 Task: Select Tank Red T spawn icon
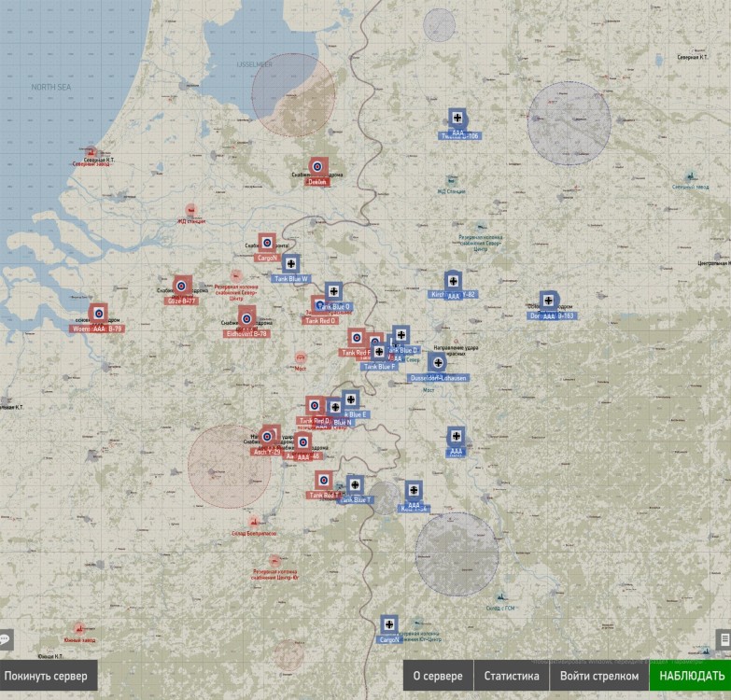click(324, 480)
